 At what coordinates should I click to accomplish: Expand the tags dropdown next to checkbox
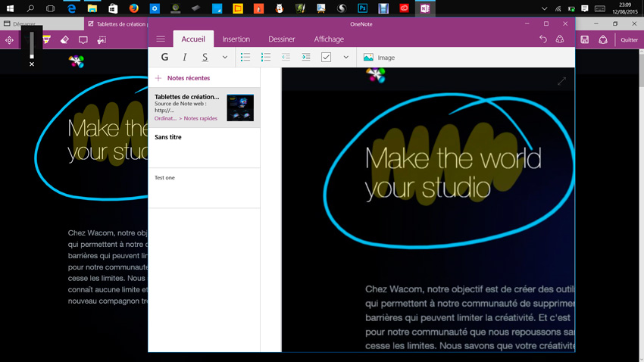[345, 57]
